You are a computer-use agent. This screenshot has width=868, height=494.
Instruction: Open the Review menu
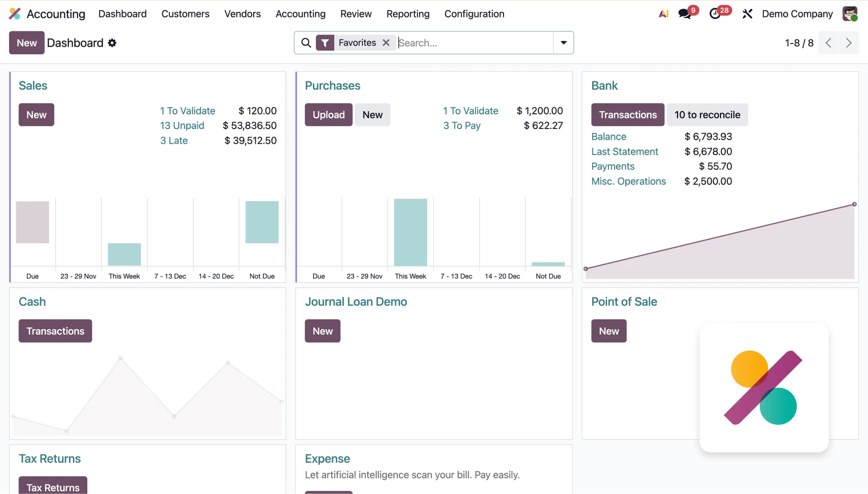(356, 14)
